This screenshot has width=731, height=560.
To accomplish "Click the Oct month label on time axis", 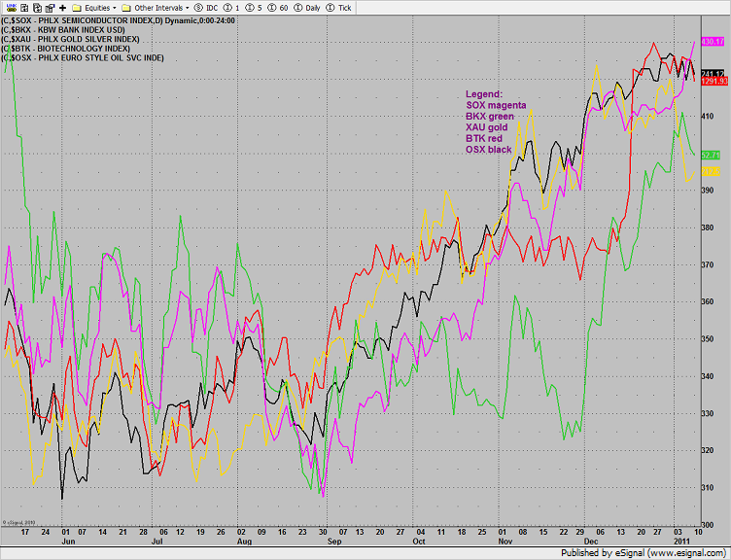I will point(419,542).
